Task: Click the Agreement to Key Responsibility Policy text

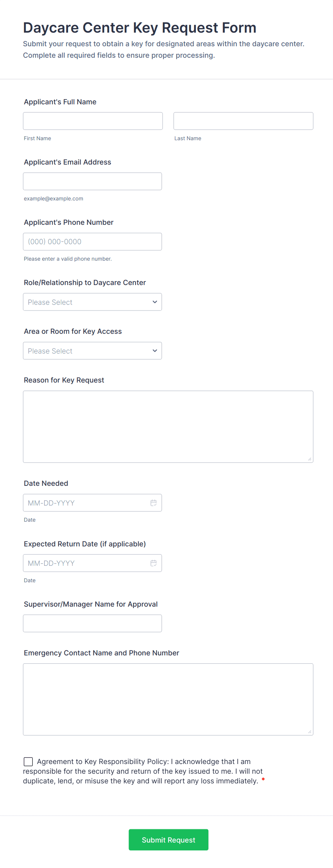Action: (x=143, y=771)
